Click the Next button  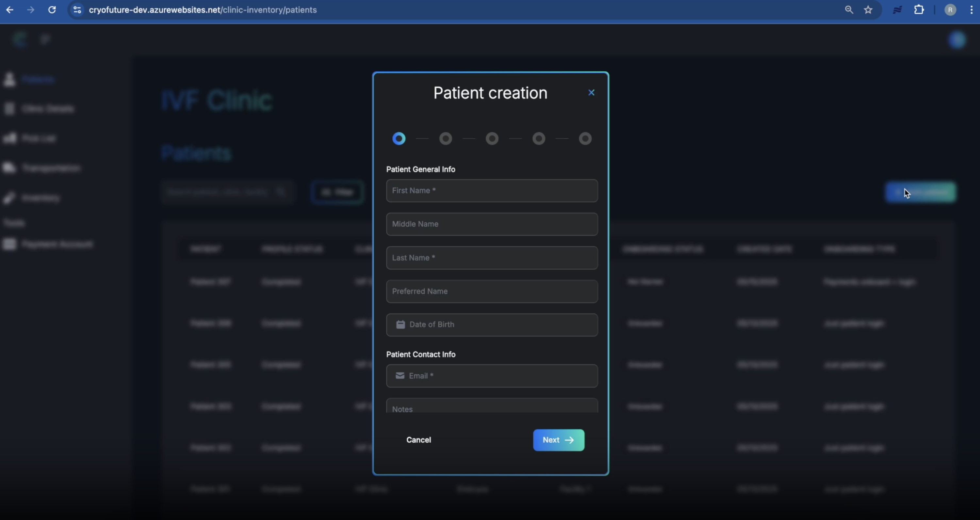click(x=559, y=440)
